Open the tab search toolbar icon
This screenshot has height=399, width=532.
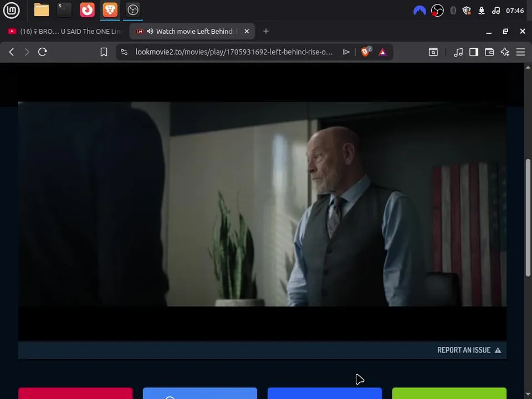click(433, 52)
